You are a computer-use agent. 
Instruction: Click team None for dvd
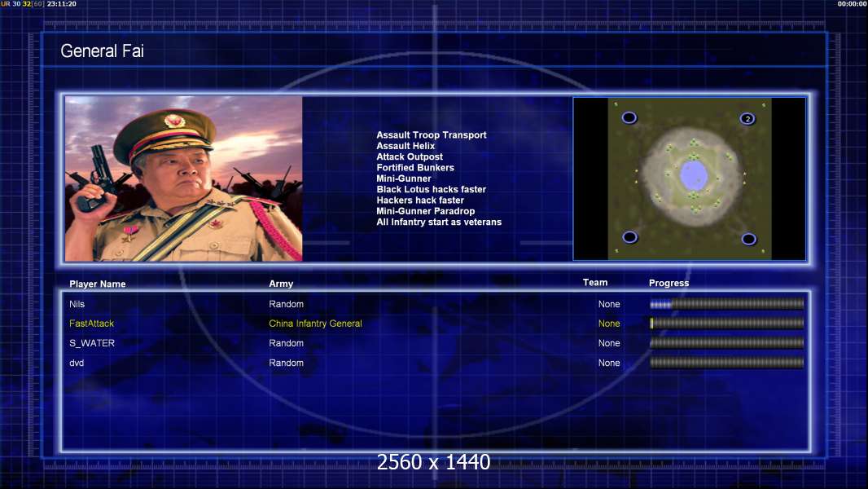tap(609, 363)
